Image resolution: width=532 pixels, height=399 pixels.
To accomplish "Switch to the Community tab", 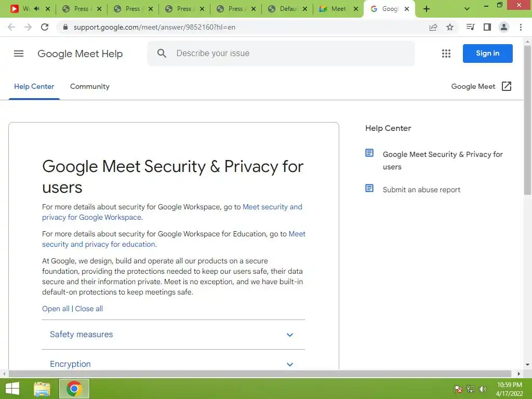I will pos(90,87).
